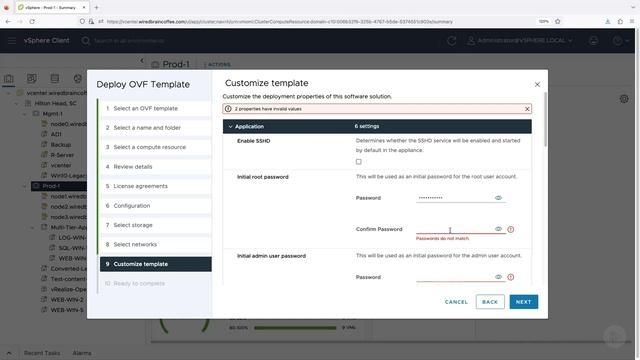Collapse the vcenter root tree node
This screenshot has width=640, height=360.
[9, 93]
